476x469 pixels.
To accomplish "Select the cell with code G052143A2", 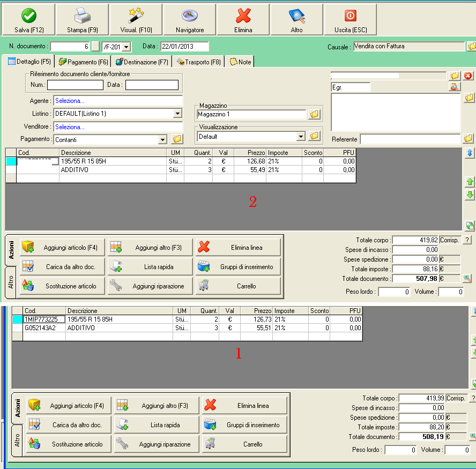I will 44,328.
